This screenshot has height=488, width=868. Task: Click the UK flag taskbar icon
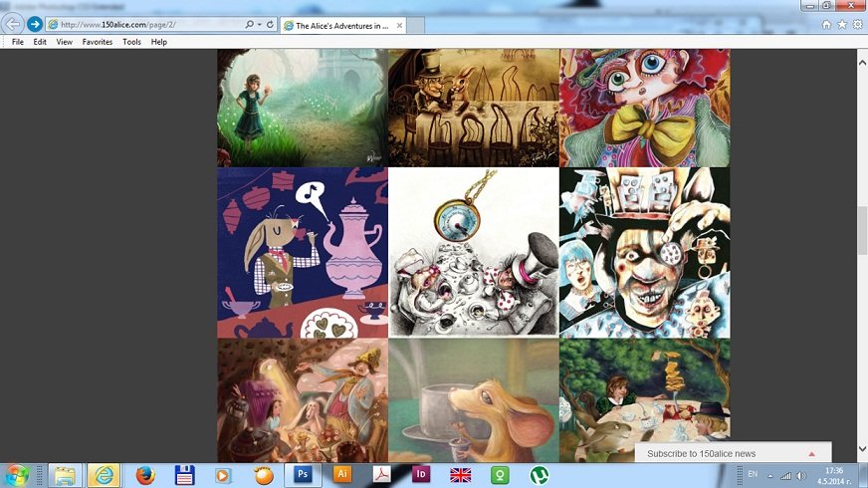tap(461, 475)
